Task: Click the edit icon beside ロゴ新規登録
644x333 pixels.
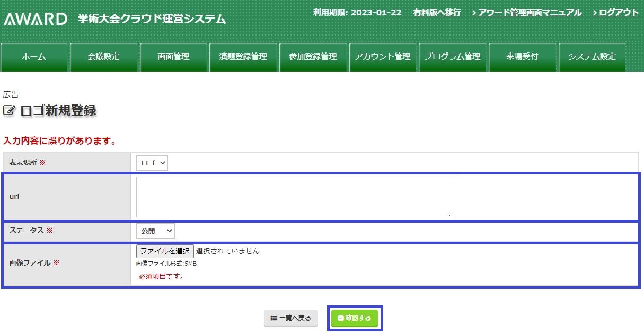Action: click(10, 111)
